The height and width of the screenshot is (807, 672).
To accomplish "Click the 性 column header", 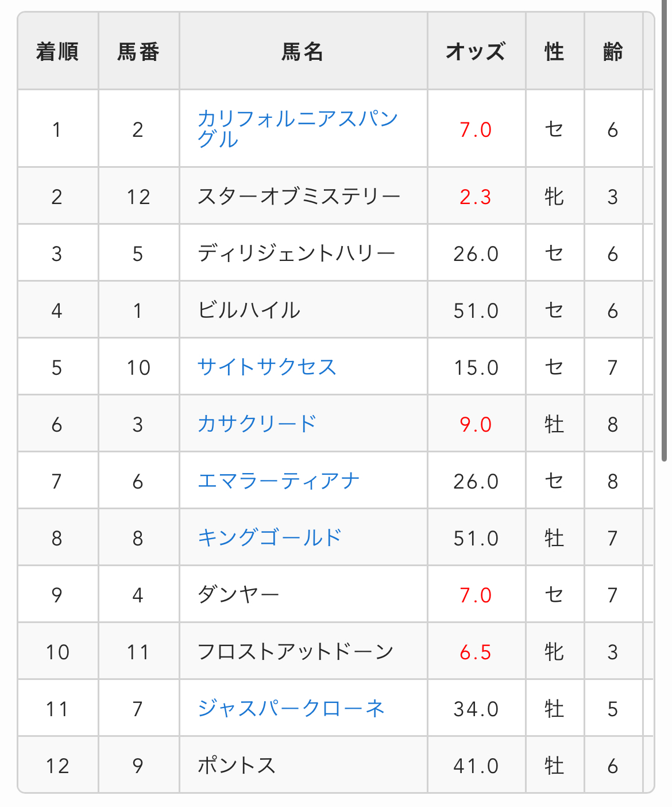I will pyautogui.click(x=555, y=52).
